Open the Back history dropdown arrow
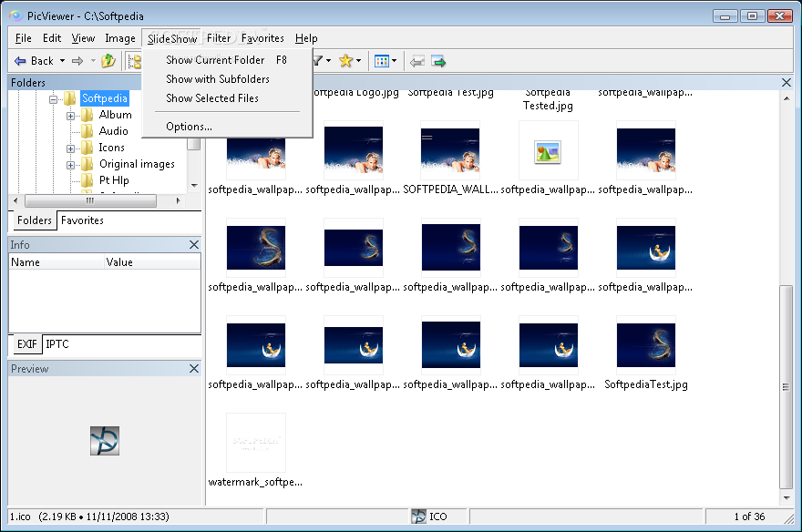Screen dimensions: 802x532 [x=62, y=61]
